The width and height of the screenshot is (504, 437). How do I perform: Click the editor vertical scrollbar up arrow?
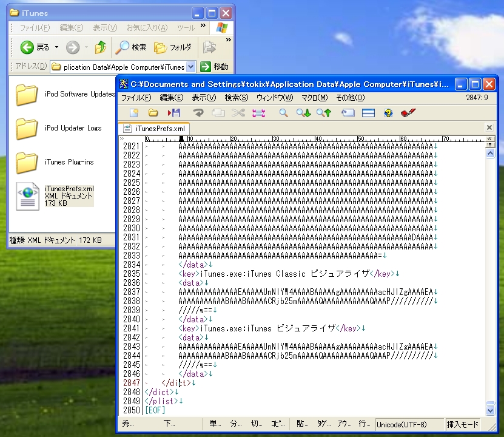pyautogui.click(x=490, y=154)
